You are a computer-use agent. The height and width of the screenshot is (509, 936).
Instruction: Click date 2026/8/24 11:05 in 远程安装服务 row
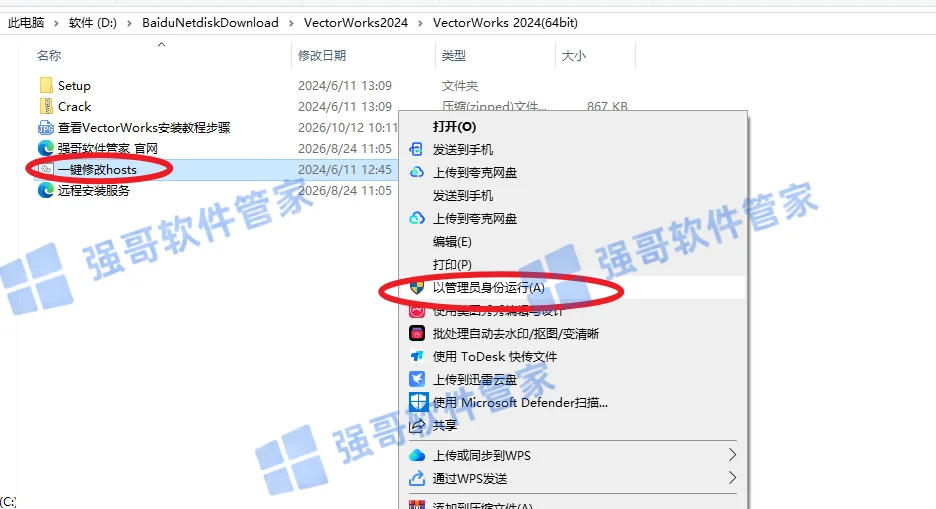(x=345, y=190)
